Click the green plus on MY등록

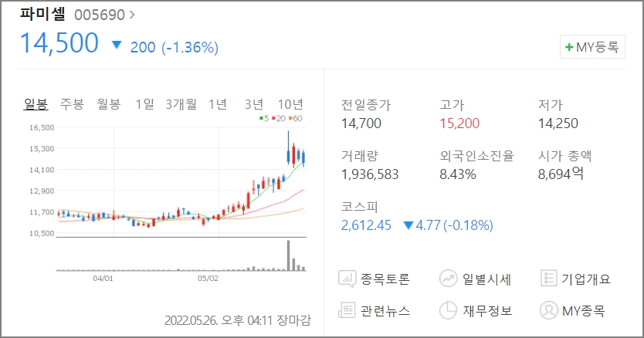tap(569, 47)
